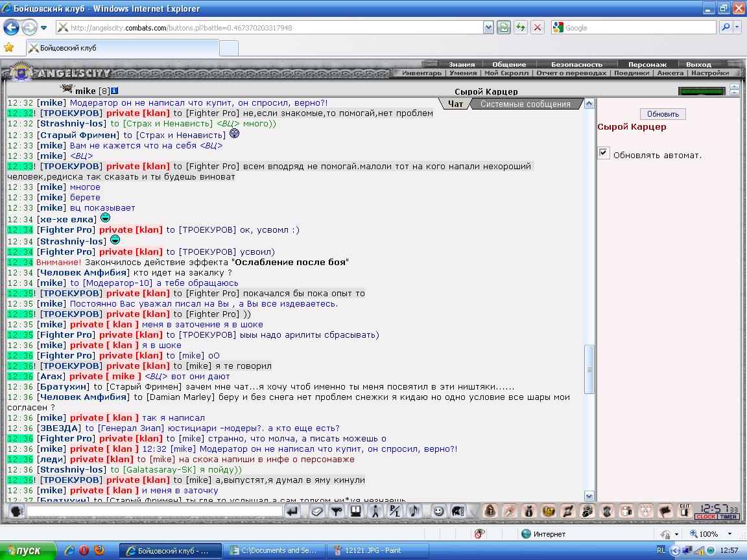Open the recent pages dropdown arrow

pos(44,28)
